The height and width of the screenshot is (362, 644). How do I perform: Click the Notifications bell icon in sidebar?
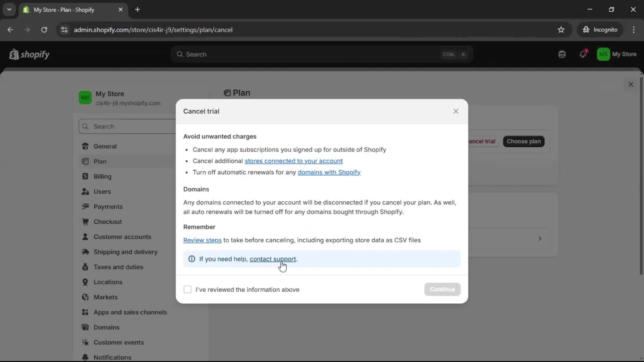click(85, 357)
